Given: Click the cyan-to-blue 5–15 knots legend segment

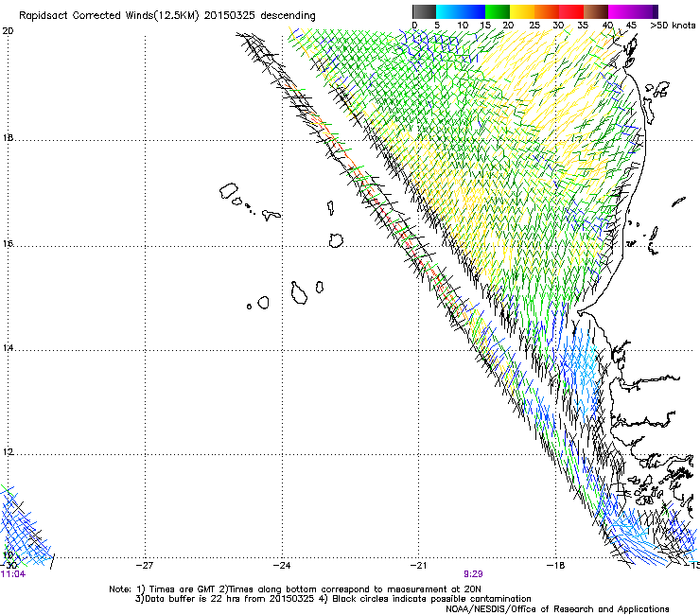Looking at the screenshot, I should tap(461, 11).
